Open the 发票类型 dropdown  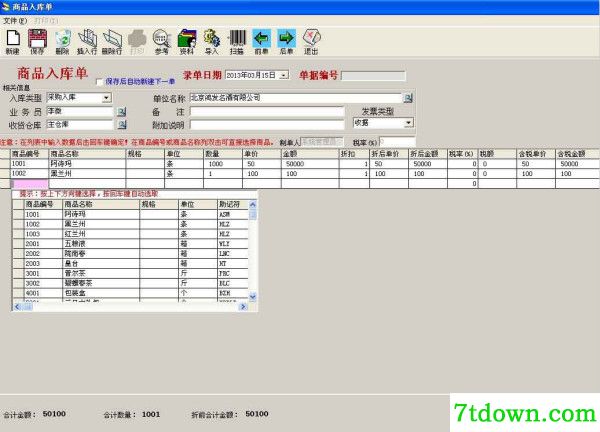click(x=409, y=123)
